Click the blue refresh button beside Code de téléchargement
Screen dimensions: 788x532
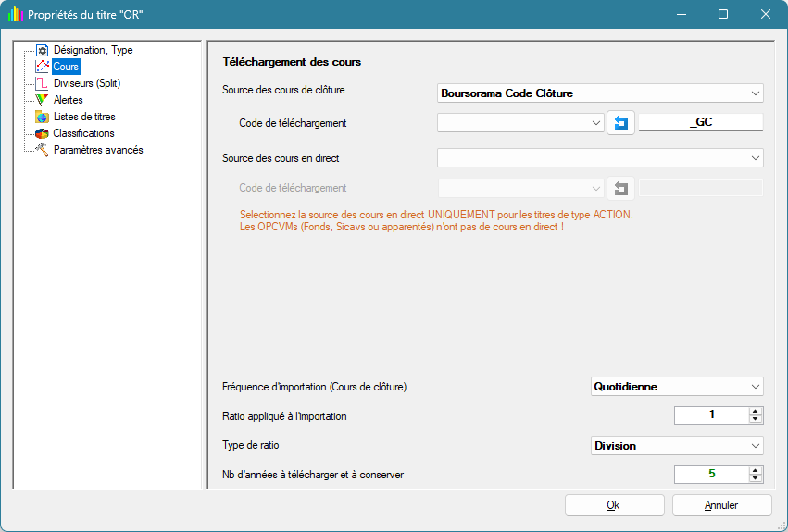pyautogui.click(x=620, y=122)
